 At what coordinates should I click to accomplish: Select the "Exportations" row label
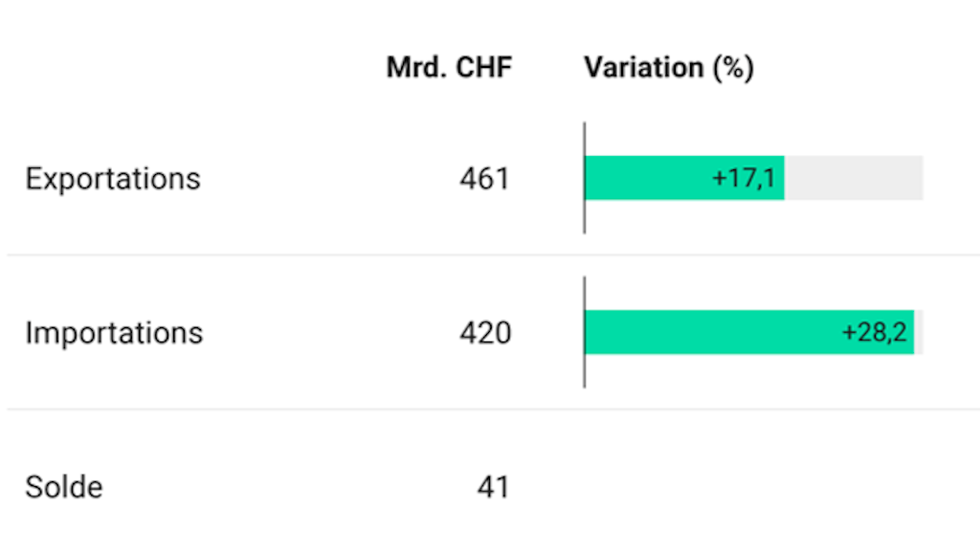[113, 179]
